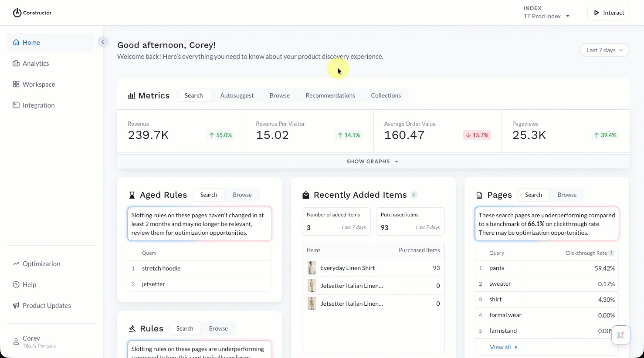Select the Metrics Search tab
Viewport: 644px width, 358px height.
194,95
